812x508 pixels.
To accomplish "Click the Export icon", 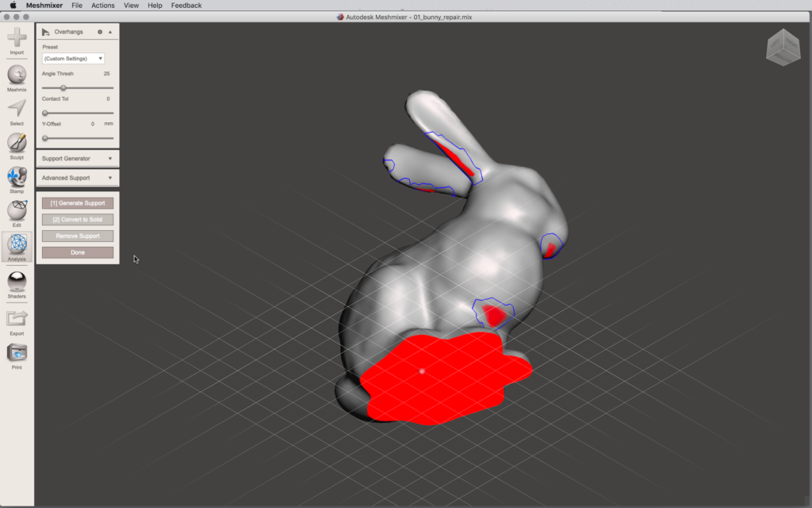I will pyautogui.click(x=17, y=319).
